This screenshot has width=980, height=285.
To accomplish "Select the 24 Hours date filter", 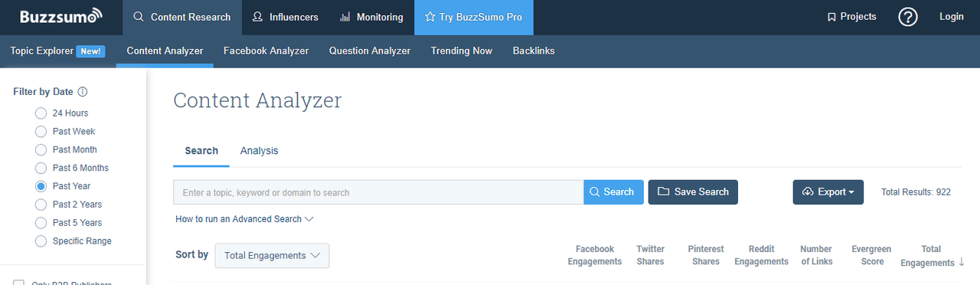I will pos(41,113).
